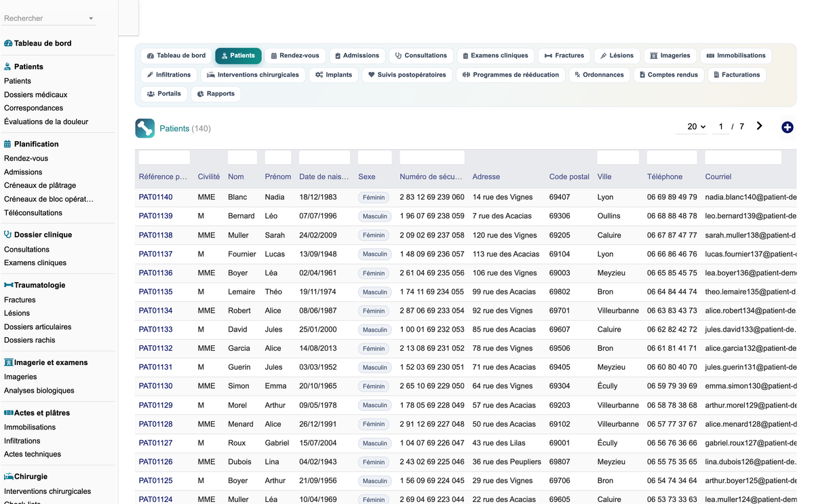Image resolution: width=814 pixels, height=504 pixels.
Task: Click the Téléphone column filter field
Action: pos(672,157)
